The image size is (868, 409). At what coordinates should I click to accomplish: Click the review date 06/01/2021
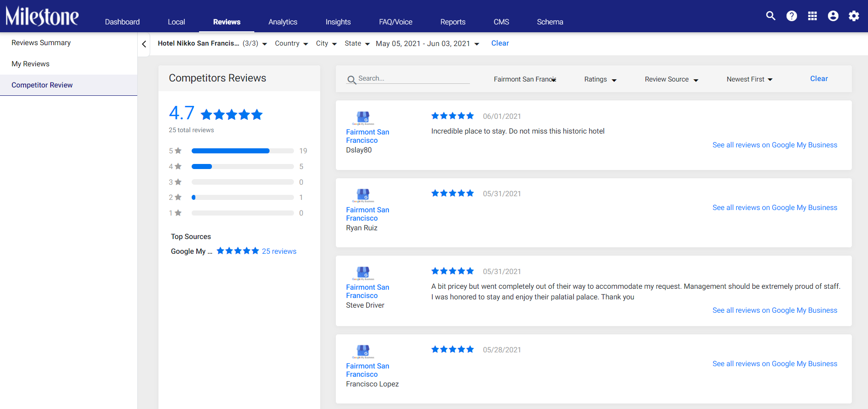(x=502, y=117)
